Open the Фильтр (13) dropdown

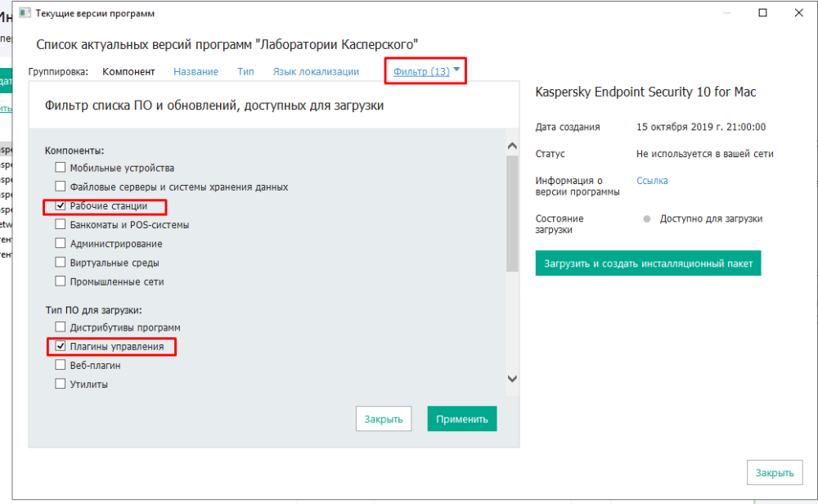click(421, 71)
